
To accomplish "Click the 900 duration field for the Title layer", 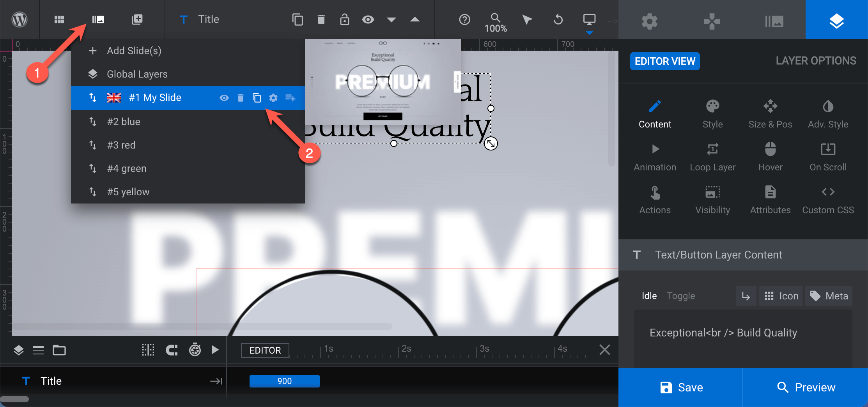I will (284, 381).
